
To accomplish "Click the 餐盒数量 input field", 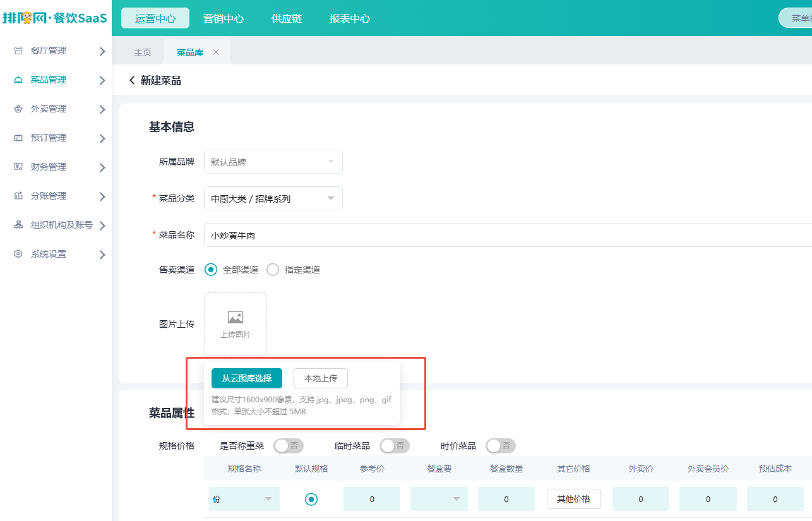I will [506, 499].
